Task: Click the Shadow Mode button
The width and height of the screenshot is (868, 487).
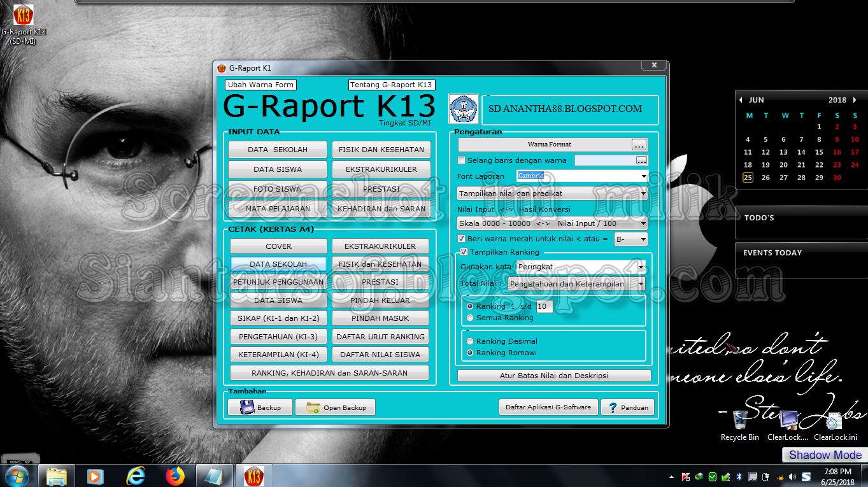Action: tap(825, 455)
